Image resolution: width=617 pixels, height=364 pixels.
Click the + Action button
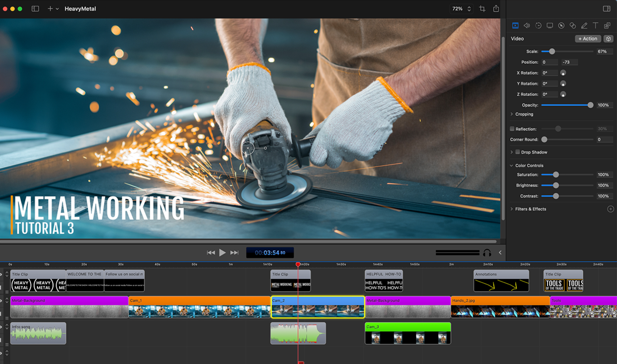coord(588,39)
